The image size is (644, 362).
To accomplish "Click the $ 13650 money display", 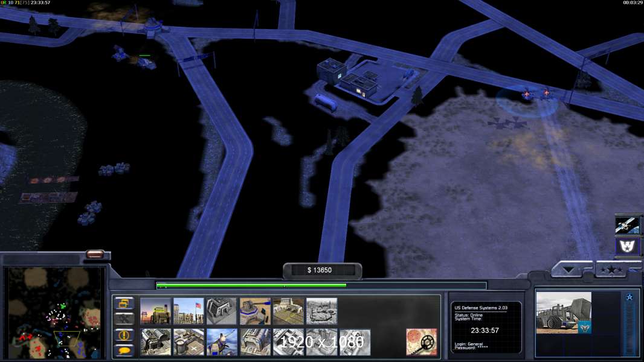I will click(320, 270).
